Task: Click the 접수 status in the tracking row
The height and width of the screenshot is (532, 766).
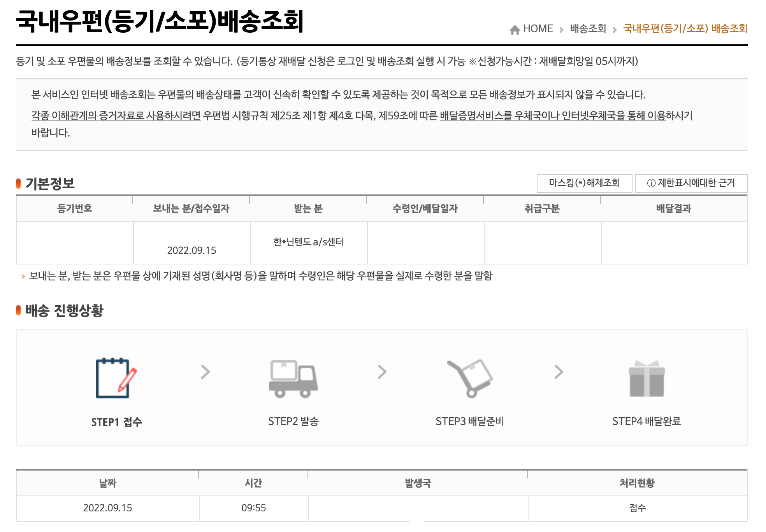Action: [637, 508]
